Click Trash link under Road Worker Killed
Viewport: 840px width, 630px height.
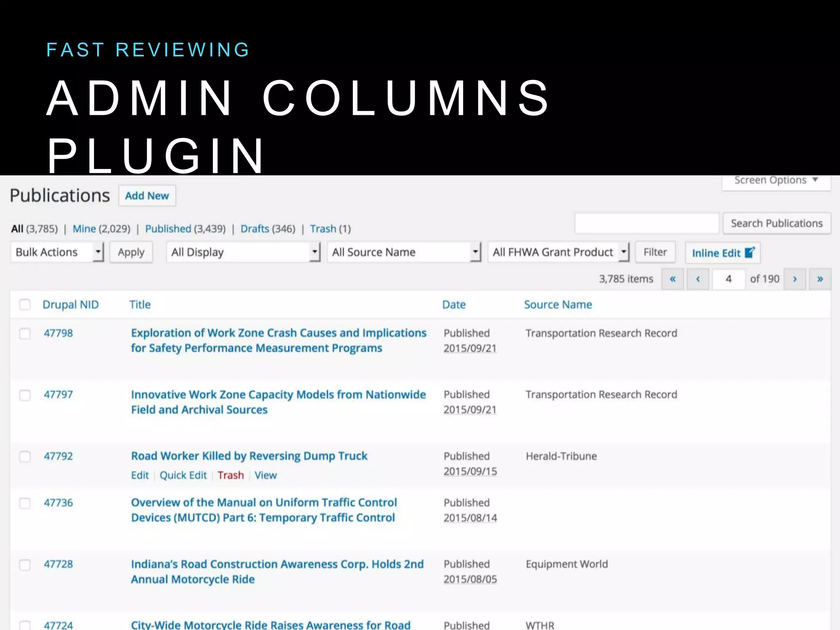pos(231,475)
